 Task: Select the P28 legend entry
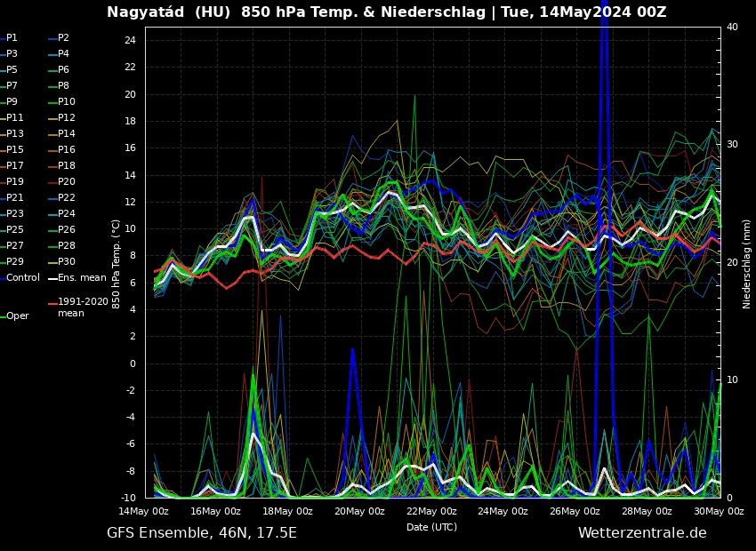click(x=67, y=245)
